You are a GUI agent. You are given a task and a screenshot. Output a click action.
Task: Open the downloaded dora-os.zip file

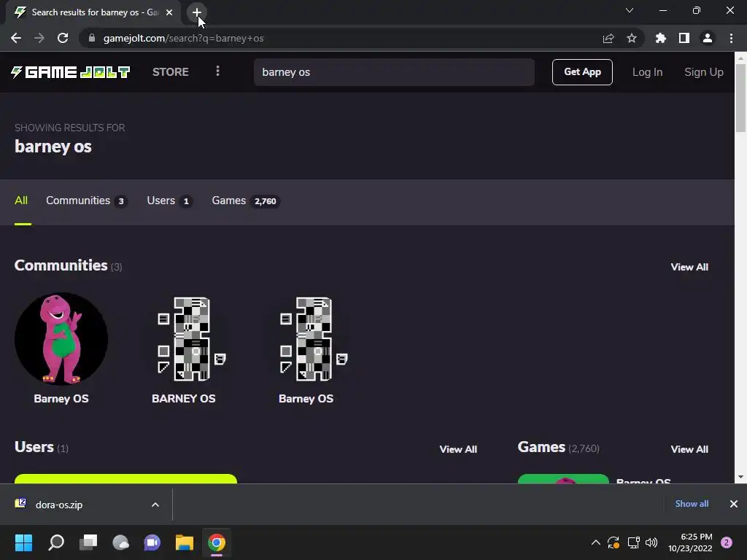[59, 505]
